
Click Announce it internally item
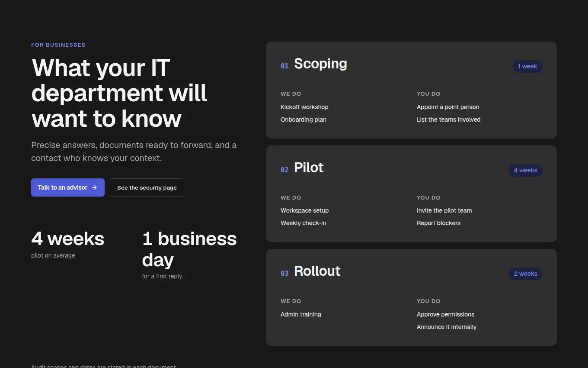pos(447,327)
